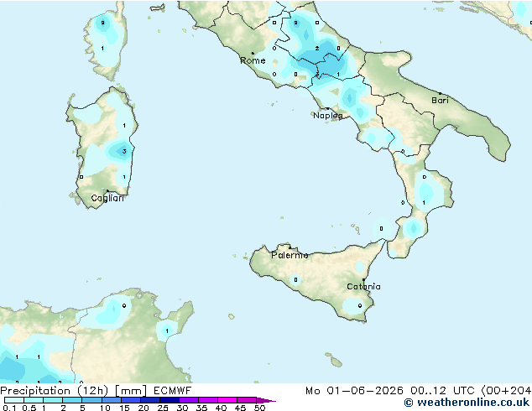Click the legend value 30

tap(182, 408)
